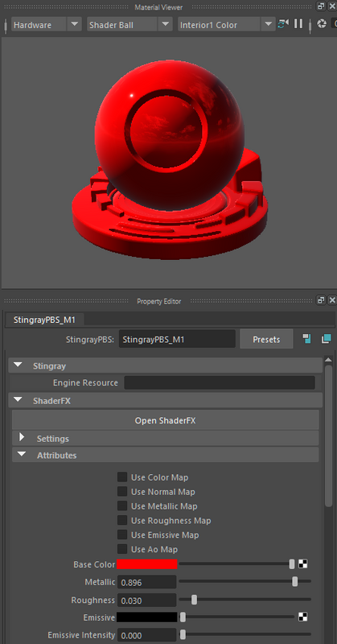Click the output connection icon beside Presets
This screenshot has width=337, height=644.
[x=327, y=339]
